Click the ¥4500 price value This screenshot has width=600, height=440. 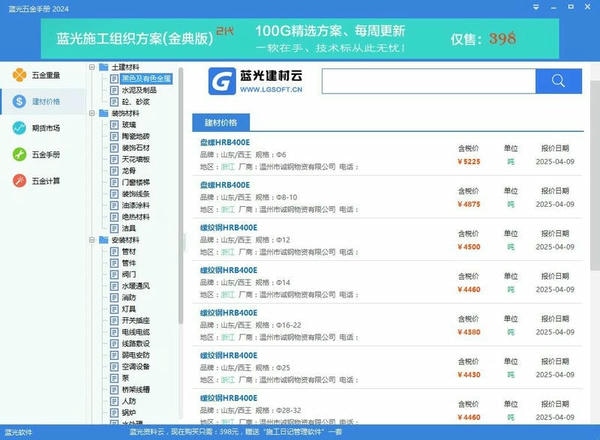[469, 247]
